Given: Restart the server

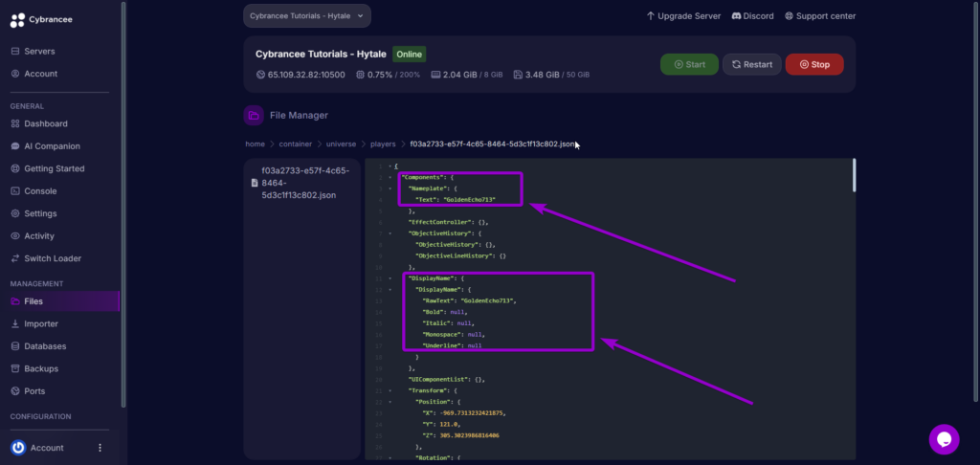Looking at the screenshot, I should 751,64.
